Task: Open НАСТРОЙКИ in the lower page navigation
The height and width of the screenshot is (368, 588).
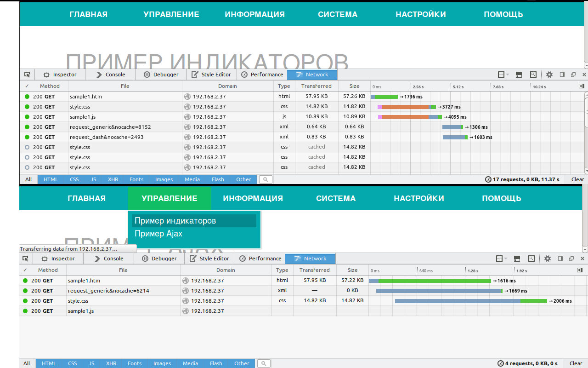Action: pyautogui.click(x=418, y=198)
